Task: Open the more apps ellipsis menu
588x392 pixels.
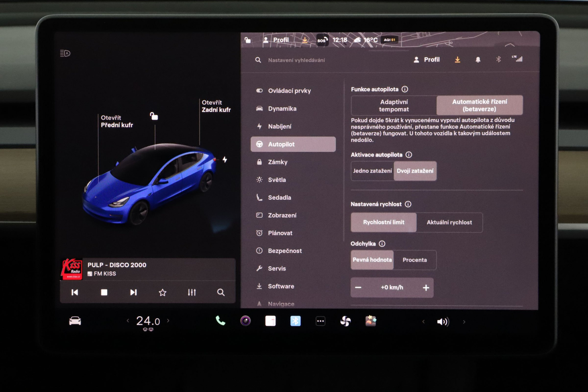Action: pyautogui.click(x=320, y=321)
